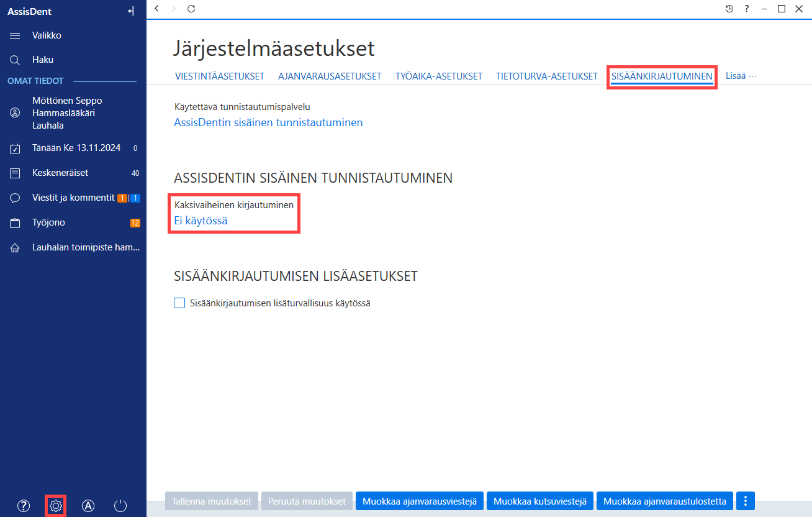Collapse the sidebar with the arrow icon
Screen dimensions: 812x517
(130, 11)
